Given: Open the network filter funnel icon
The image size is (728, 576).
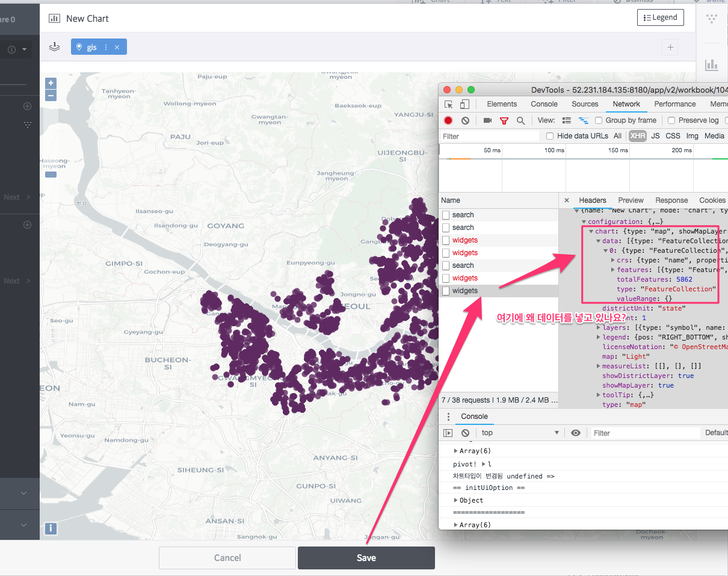Looking at the screenshot, I should 504,120.
